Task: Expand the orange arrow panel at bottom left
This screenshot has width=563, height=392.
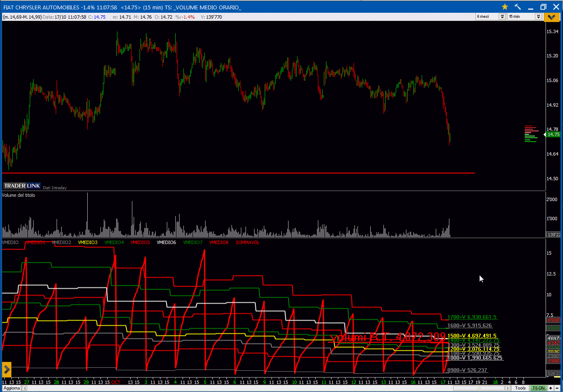Action: (x=7, y=369)
